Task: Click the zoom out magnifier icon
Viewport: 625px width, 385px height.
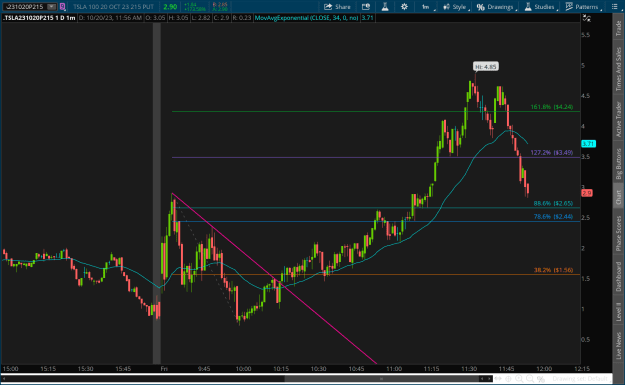Action: coord(530,379)
